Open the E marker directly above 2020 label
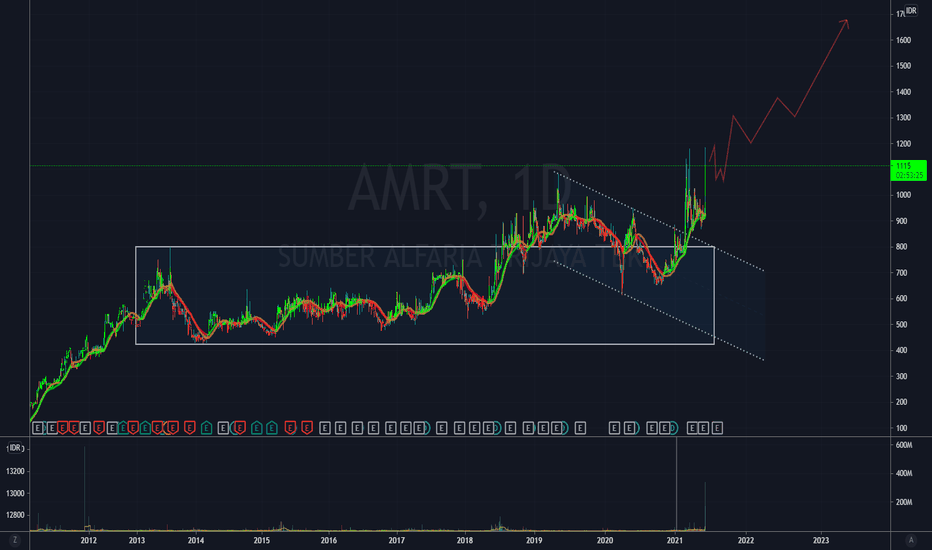The image size is (932, 550). coord(614,428)
